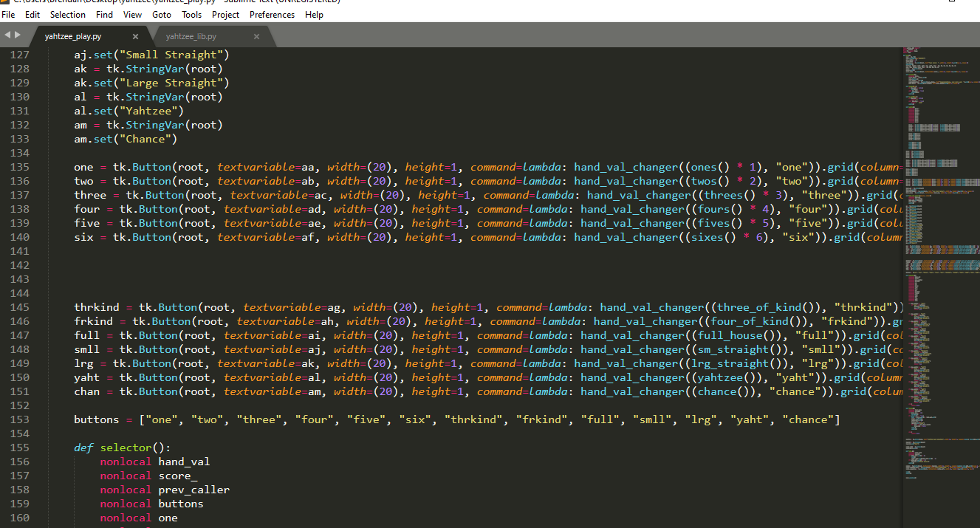This screenshot has width=980, height=528.
Task: Click 'chance()' call on line 151
Action: [723, 391]
